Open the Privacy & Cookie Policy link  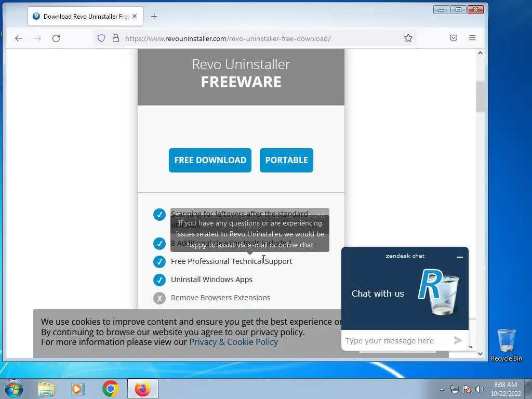tap(233, 342)
